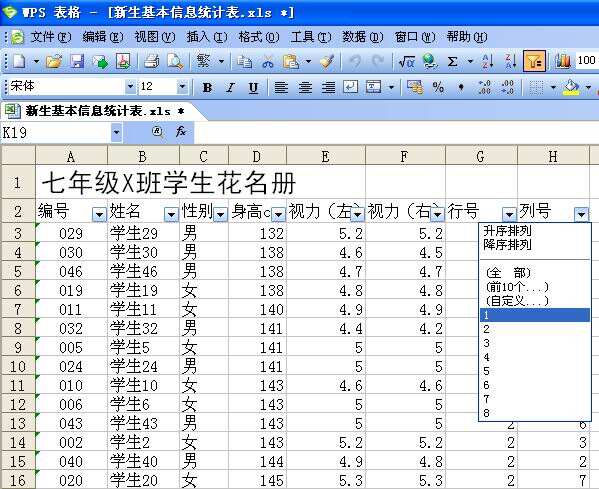
Task: Sort ascending with the A-Z icon
Action: (x=487, y=61)
